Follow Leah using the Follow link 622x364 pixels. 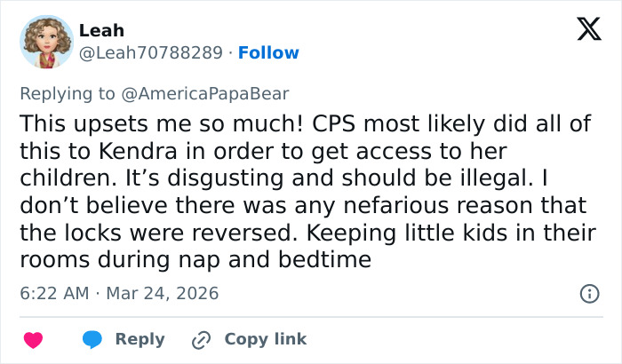coord(268,52)
